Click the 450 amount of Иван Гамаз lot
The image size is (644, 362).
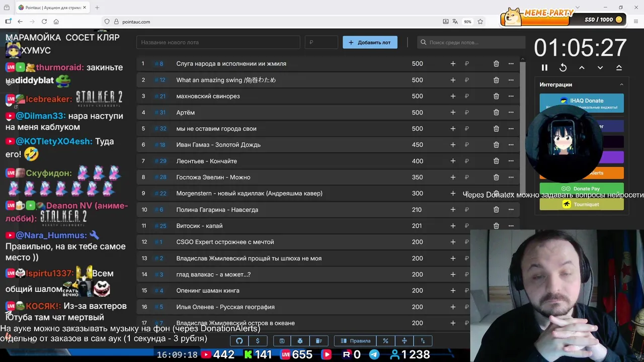coord(417,145)
